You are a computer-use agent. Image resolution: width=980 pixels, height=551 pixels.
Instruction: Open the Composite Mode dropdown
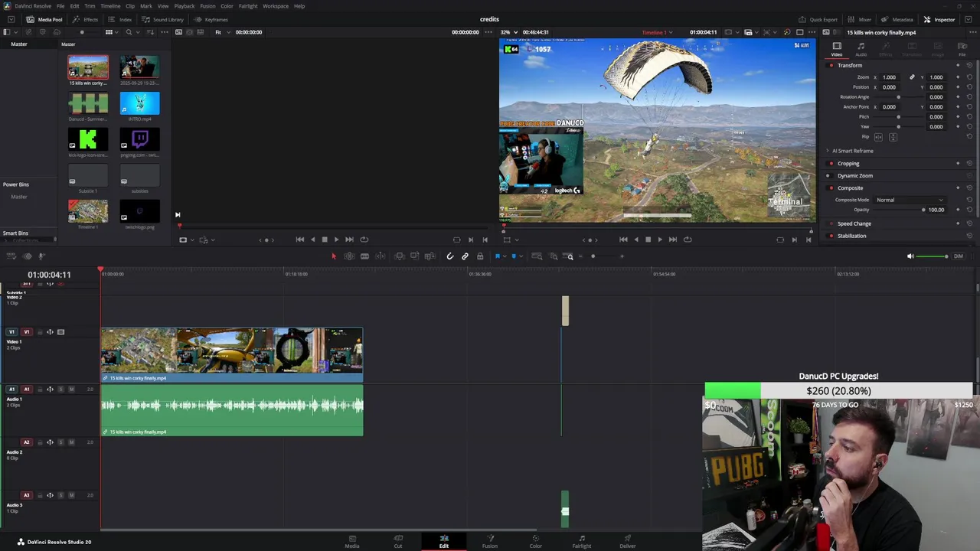[x=910, y=200]
